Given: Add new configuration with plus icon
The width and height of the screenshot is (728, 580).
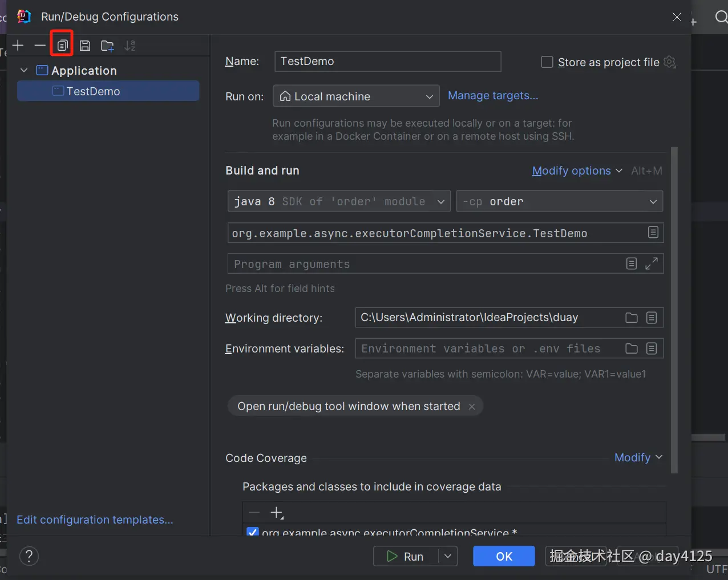Looking at the screenshot, I should (x=18, y=46).
